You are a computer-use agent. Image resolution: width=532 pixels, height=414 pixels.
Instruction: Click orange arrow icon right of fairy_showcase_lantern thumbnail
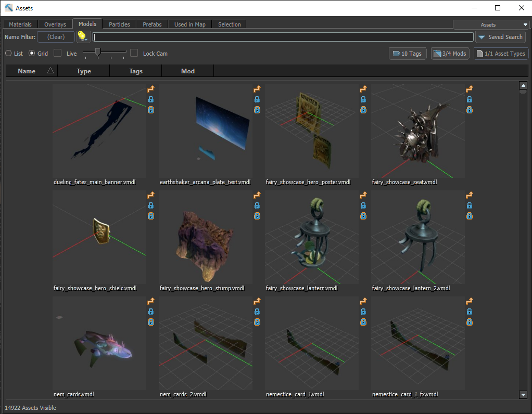(363, 195)
